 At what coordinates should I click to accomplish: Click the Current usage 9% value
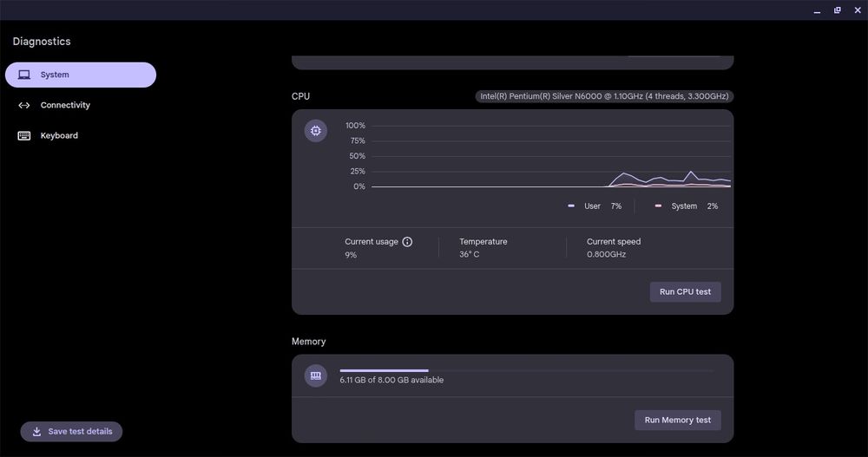point(351,255)
